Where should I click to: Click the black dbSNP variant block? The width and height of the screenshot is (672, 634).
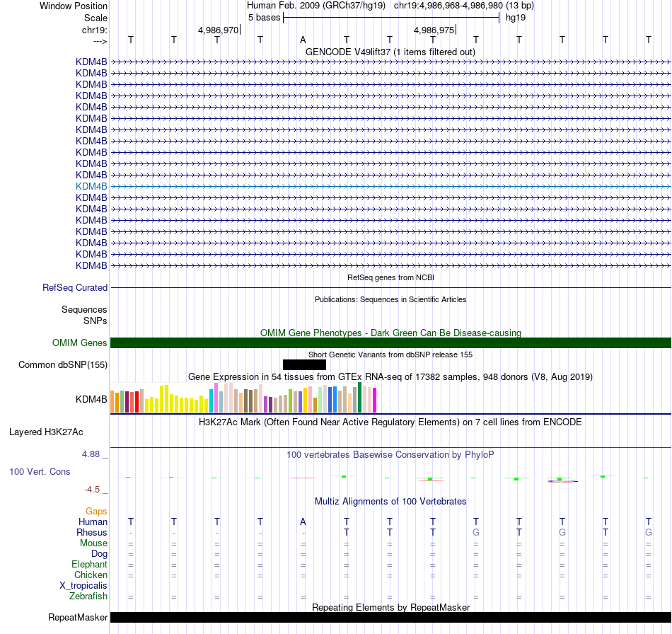304,365
